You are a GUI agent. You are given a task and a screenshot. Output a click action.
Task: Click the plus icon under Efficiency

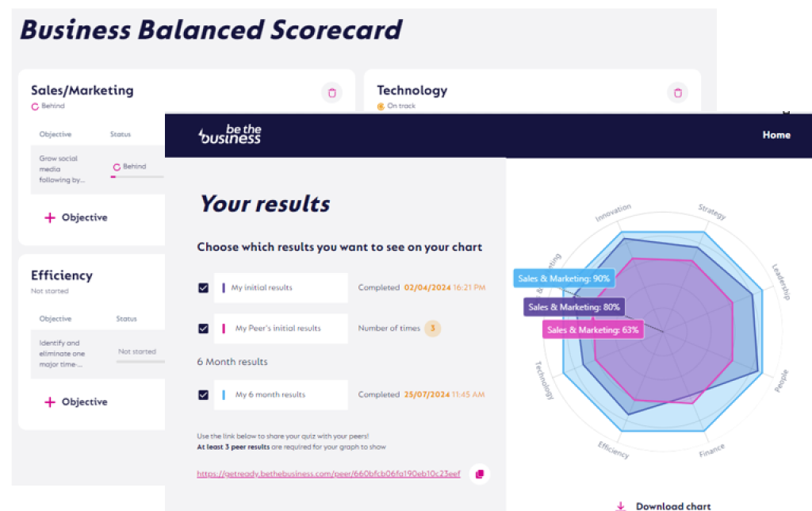pos(50,402)
